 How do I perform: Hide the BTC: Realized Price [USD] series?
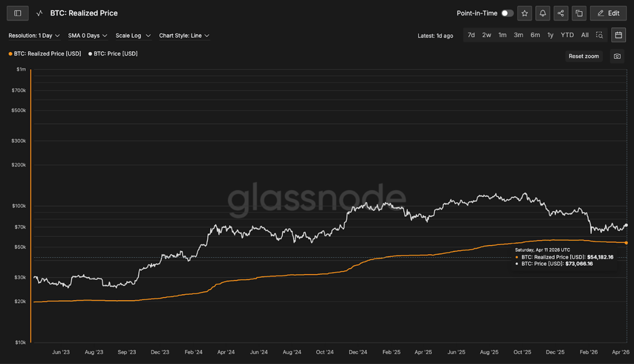45,54
